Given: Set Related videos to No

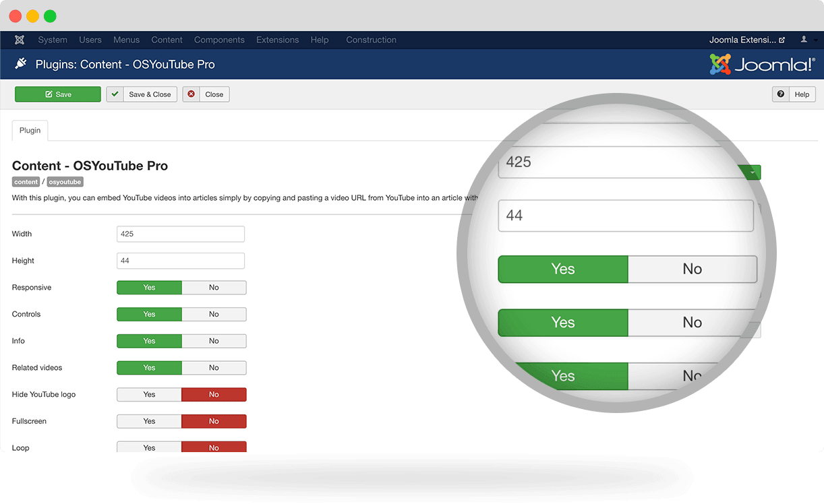Looking at the screenshot, I should tap(214, 368).
